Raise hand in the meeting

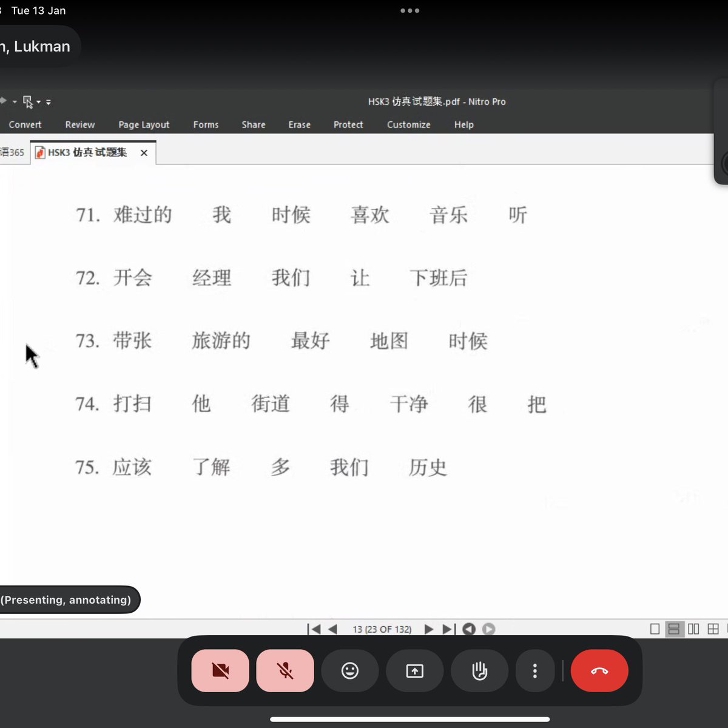480,670
